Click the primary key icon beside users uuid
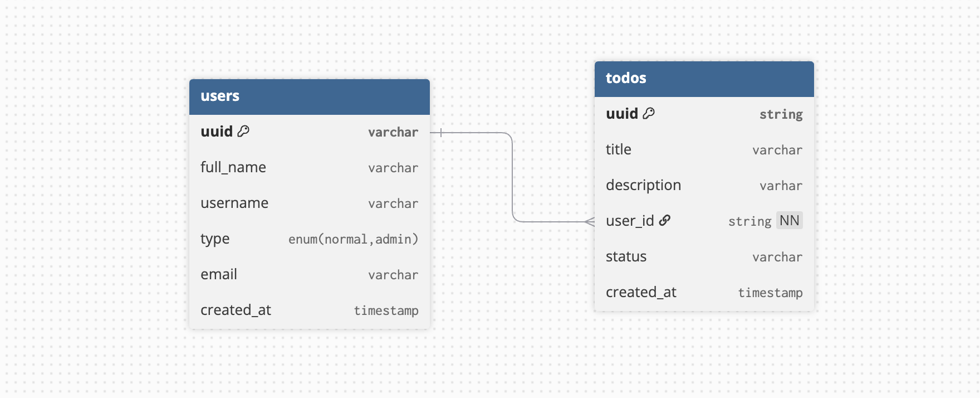The width and height of the screenshot is (980, 398). pyautogui.click(x=243, y=132)
